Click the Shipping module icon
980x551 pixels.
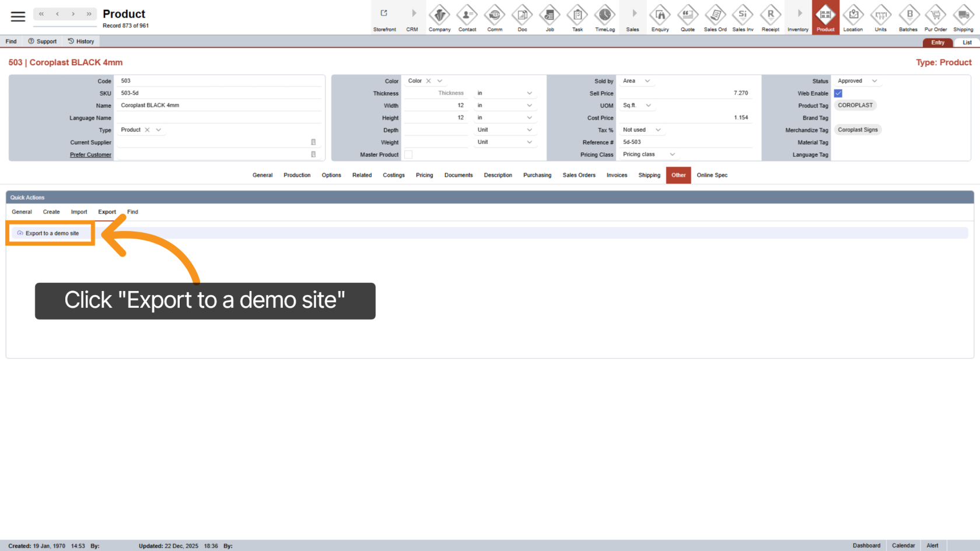(963, 17)
